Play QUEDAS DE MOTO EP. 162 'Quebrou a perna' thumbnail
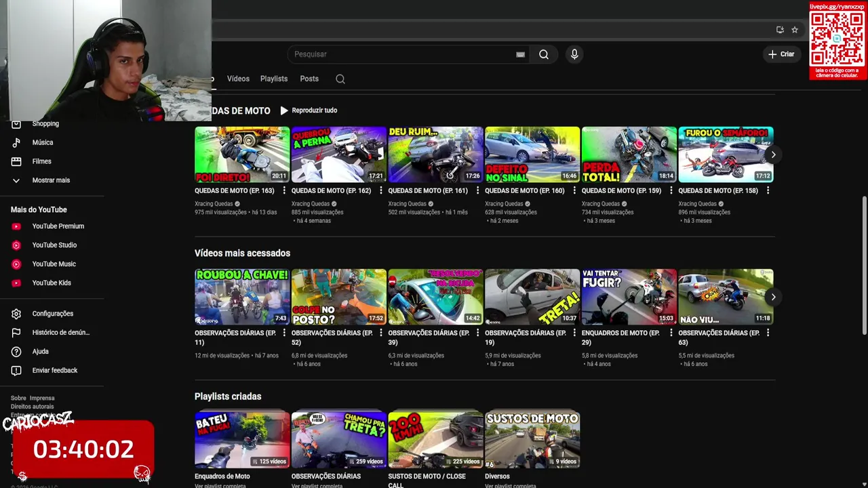The image size is (868, 488). click(338, 155)
